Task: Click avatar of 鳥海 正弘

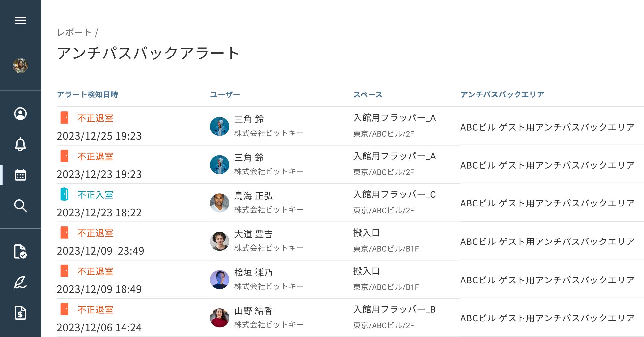Action: 220,203
